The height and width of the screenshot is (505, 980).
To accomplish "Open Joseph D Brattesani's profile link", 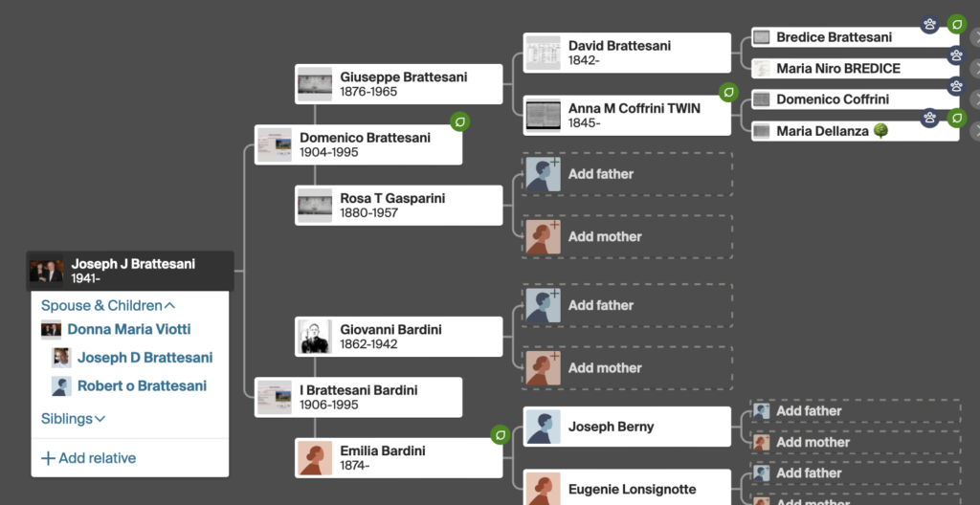I will [145, 358].
